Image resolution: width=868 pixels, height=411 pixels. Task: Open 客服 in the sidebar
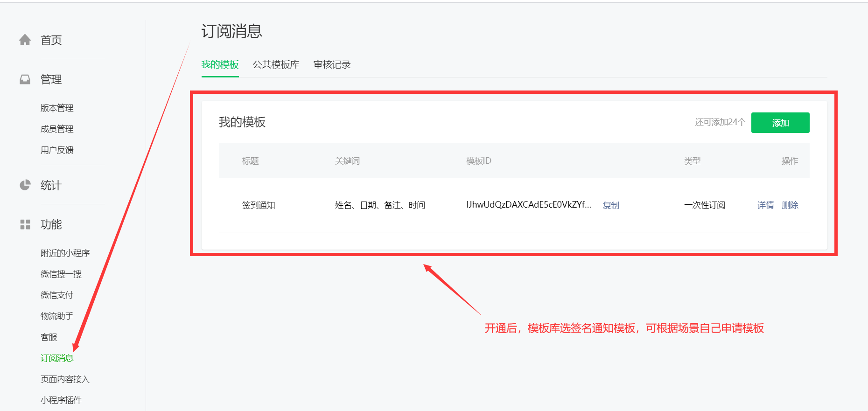pyautogui.click(x=49, y=337)
